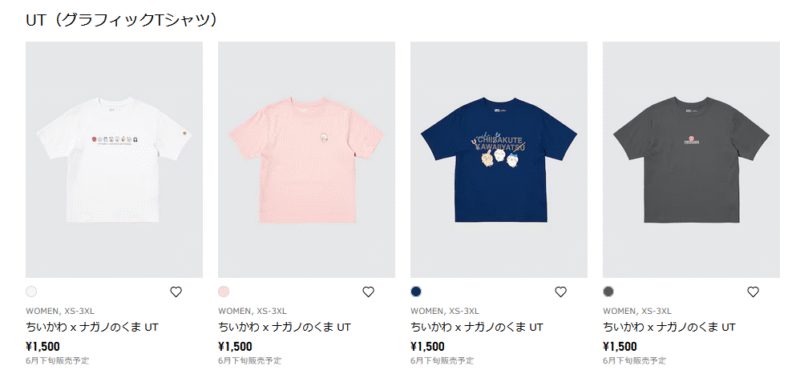Screen dimensions: 800x386
Task: Open the pink T-shirt product image
Action: click(307, 160)
